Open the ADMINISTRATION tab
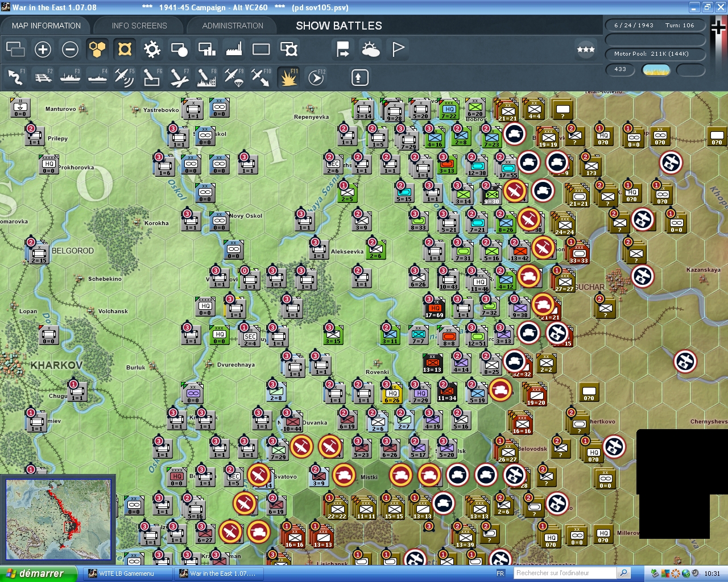728x582 pixels. coord(233,26)
